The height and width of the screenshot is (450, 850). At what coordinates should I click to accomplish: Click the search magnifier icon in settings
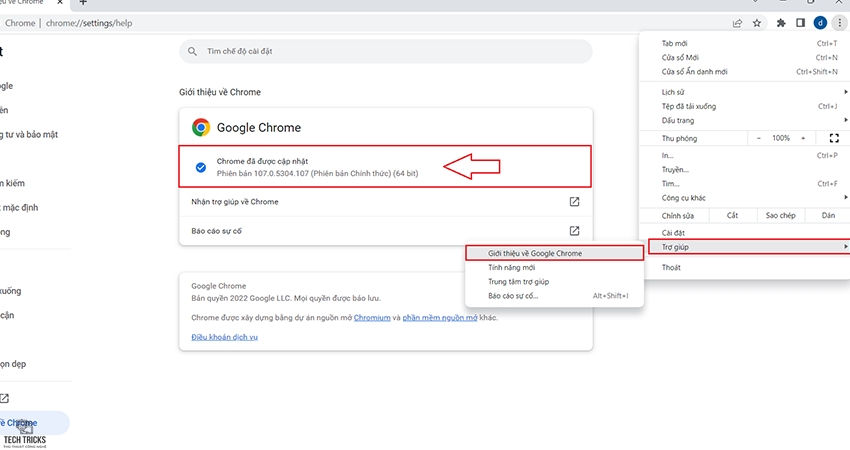point(192,52)
